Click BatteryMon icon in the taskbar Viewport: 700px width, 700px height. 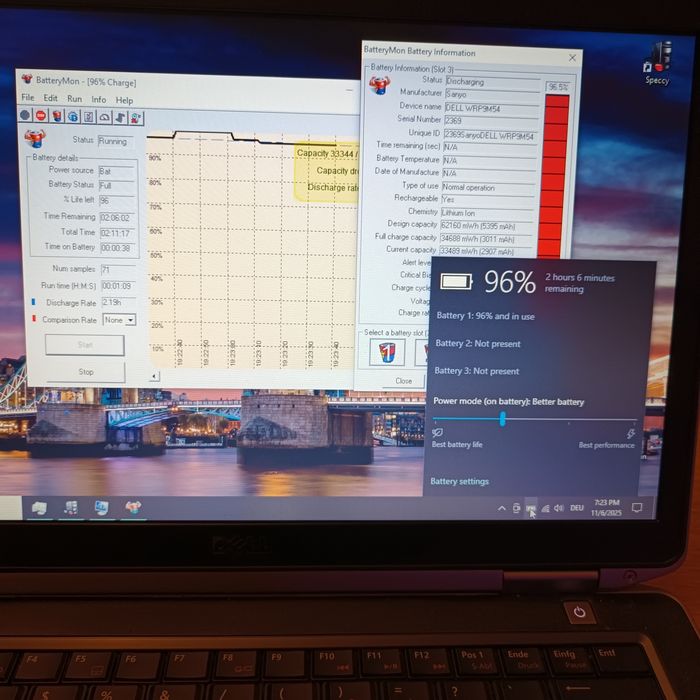tap(133, 508)
